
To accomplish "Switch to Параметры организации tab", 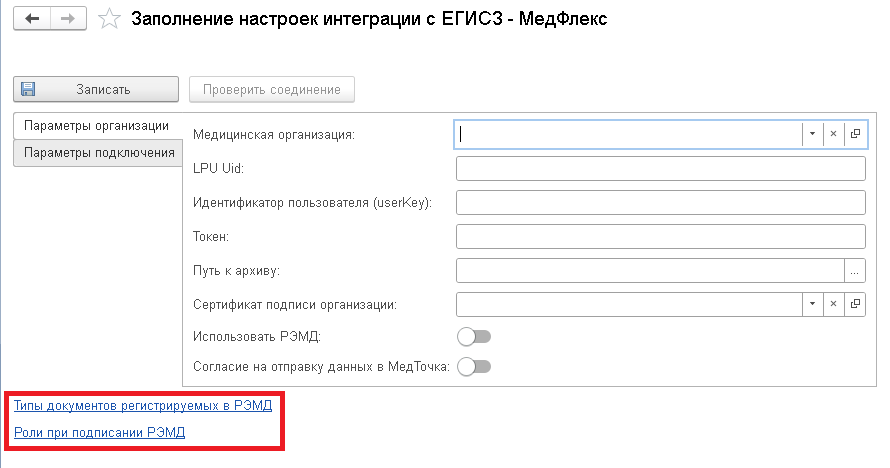I will click(96, 126).
